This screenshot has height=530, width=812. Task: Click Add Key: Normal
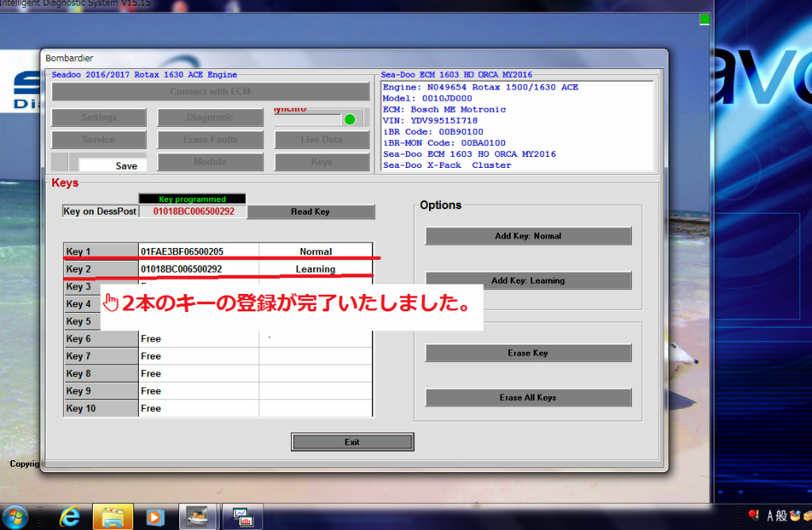pyautogui.click(x=528, y=236)
